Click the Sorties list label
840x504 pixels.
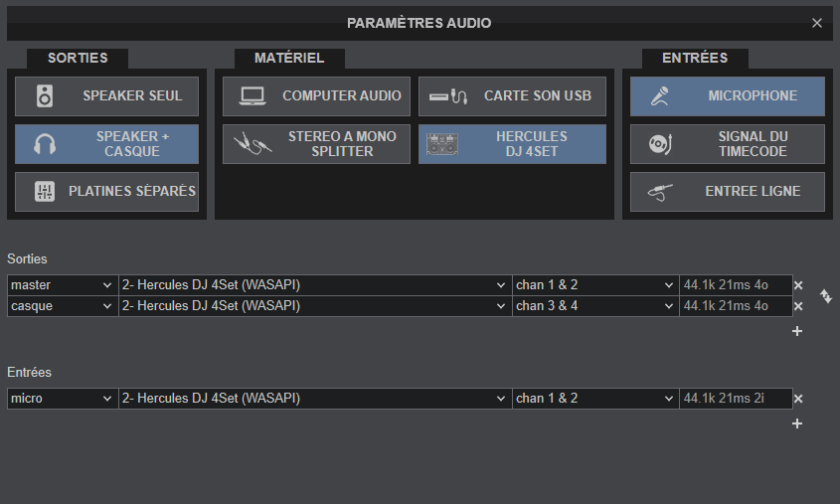27,259
